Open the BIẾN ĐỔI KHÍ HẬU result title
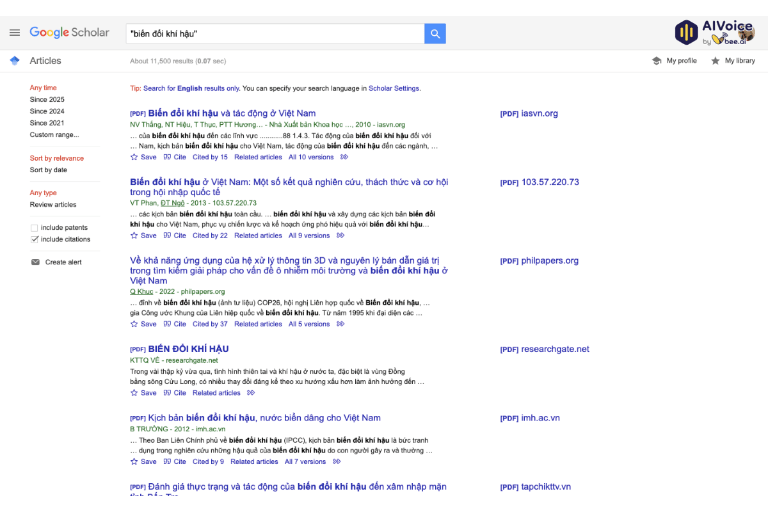The height and width of the screenshot is (512, 768). pos(189,349)
